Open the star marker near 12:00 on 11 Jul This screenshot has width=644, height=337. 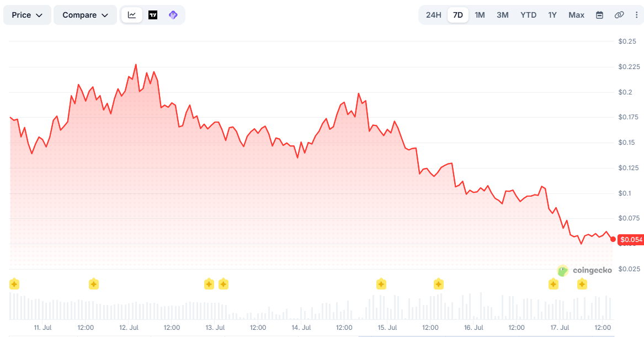click(94, 284)
